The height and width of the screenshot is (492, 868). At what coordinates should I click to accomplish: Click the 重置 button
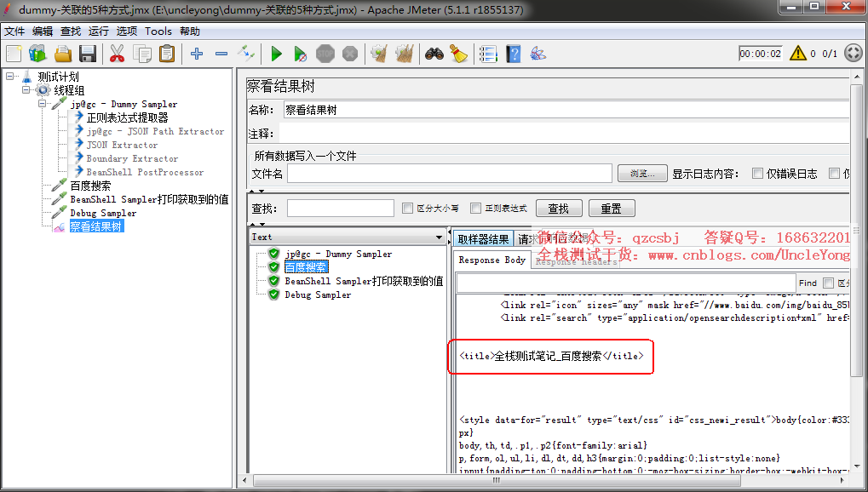coord(611,208)
